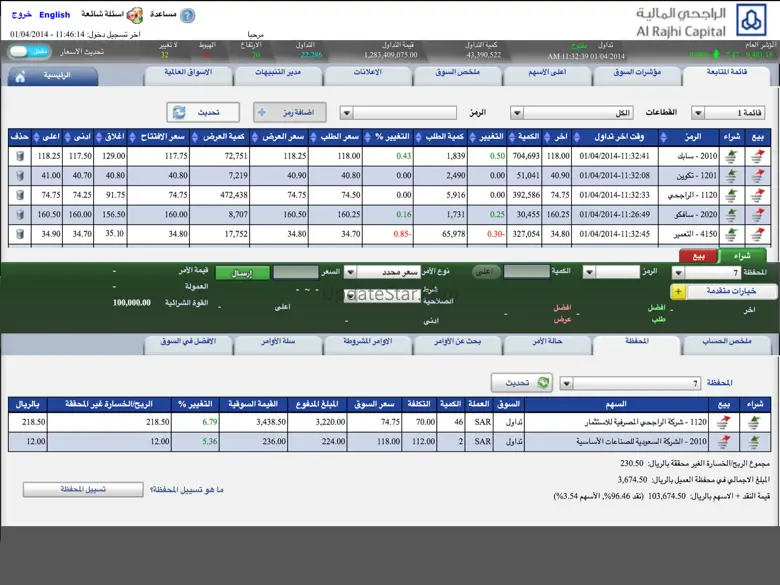Switch to مؤشرات السوق tab
Image resolution: width=780 pixels, height=585 pixels.
click(633, 74)
